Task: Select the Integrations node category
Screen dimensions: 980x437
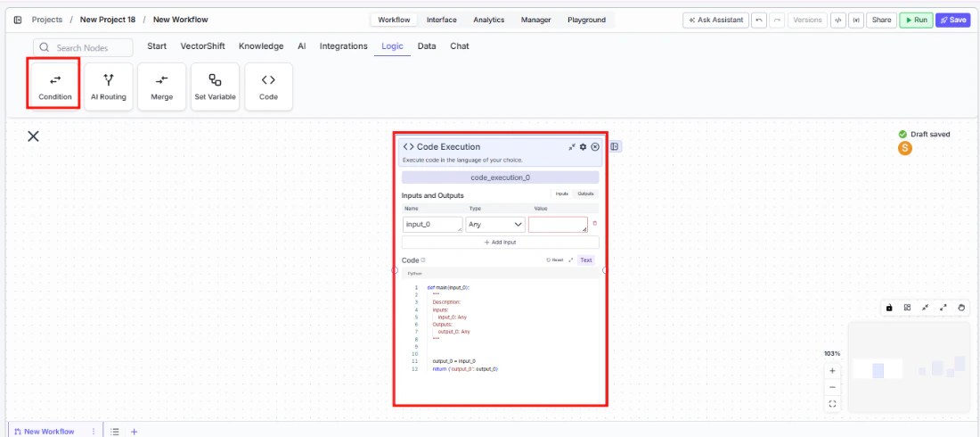Action: point(343,46)
